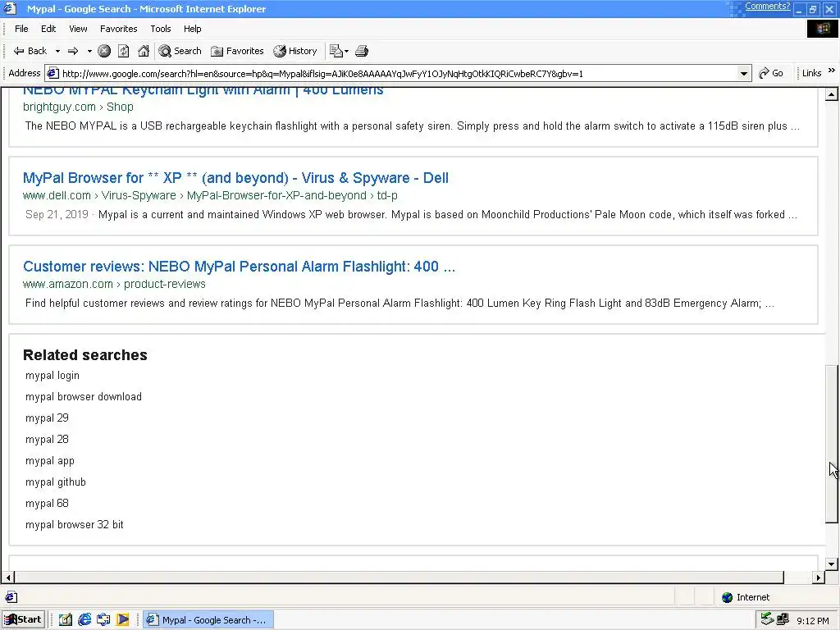Click the Show Desktop quick launch icon
Screen dimensions: 840x630
66,620
